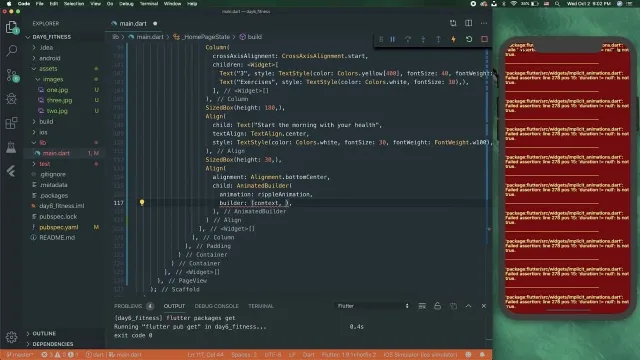This screenshot has height=360, width=640.
Task: Open the Explorer view in activity bar
Action: 11,28
